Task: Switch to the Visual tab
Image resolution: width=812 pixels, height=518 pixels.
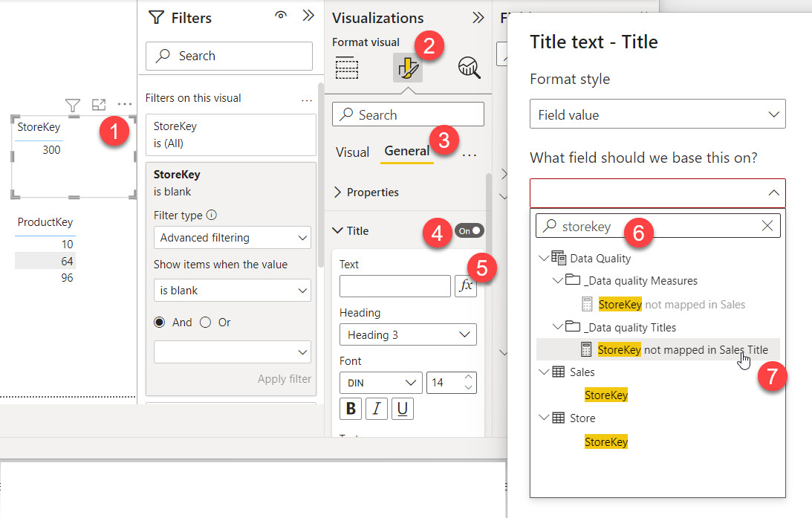Action: pos(352,152)
